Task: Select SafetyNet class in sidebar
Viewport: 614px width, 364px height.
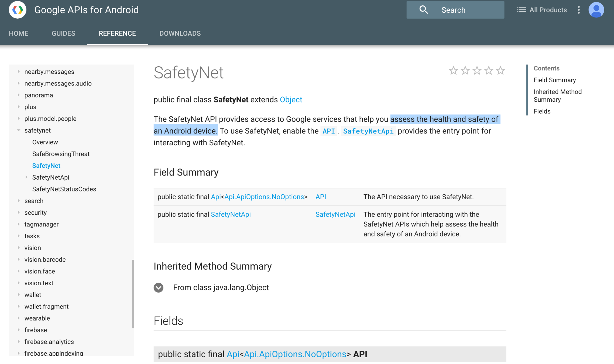Action: pyautogui.click(x=46, y=166)
